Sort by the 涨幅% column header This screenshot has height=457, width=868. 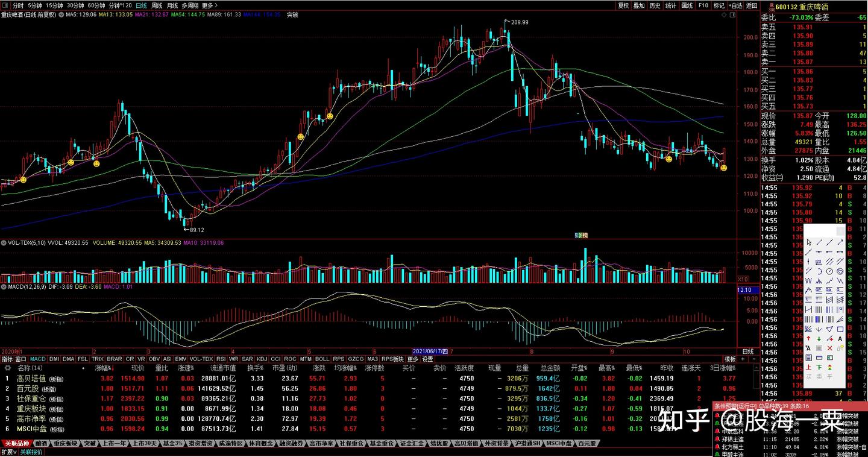(103, 367)
